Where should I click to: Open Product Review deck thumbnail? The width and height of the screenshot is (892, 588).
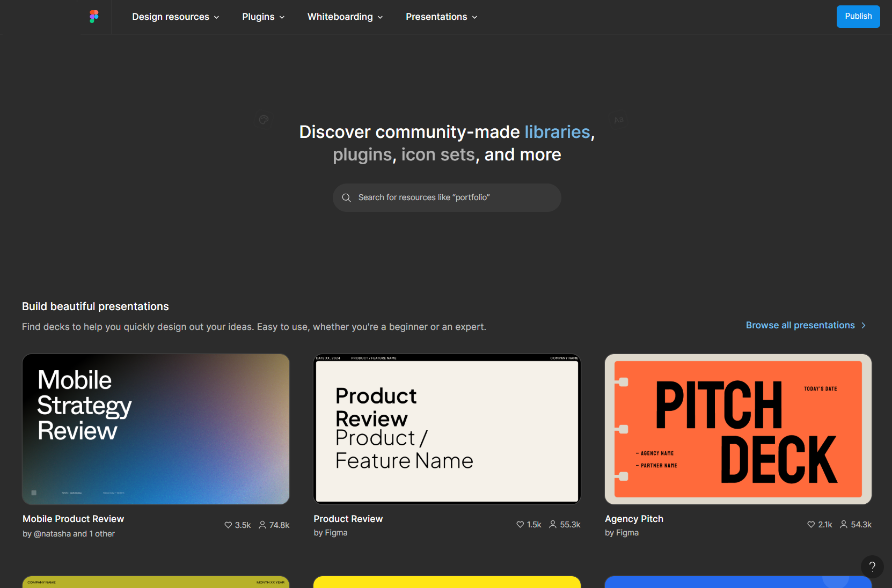(447, 429)
